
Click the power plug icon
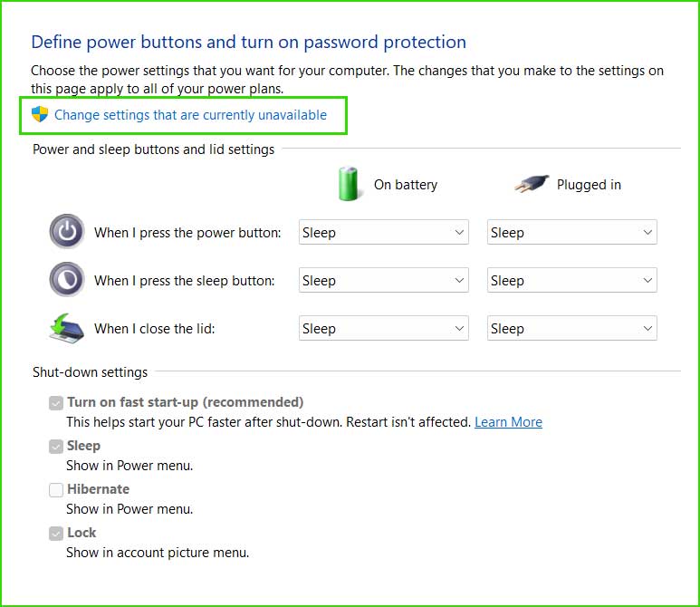532,183
